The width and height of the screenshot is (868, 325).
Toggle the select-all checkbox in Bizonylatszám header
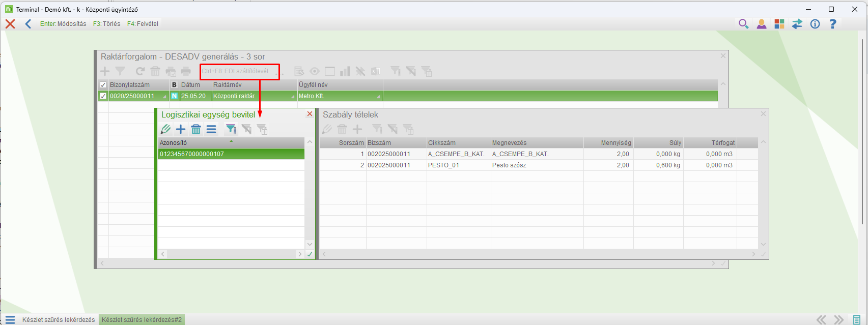click(103, 85)
